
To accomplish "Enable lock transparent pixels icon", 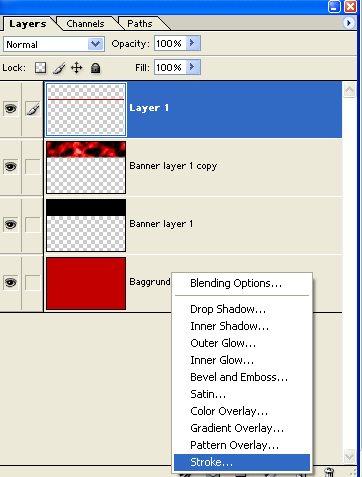I will [40, 68].
